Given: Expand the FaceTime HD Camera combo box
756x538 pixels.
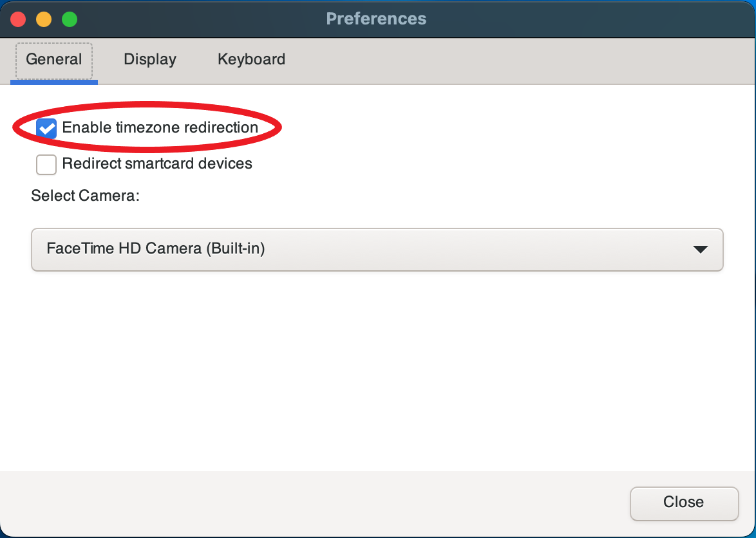Looking at the screenshot, I should (377, 250).
